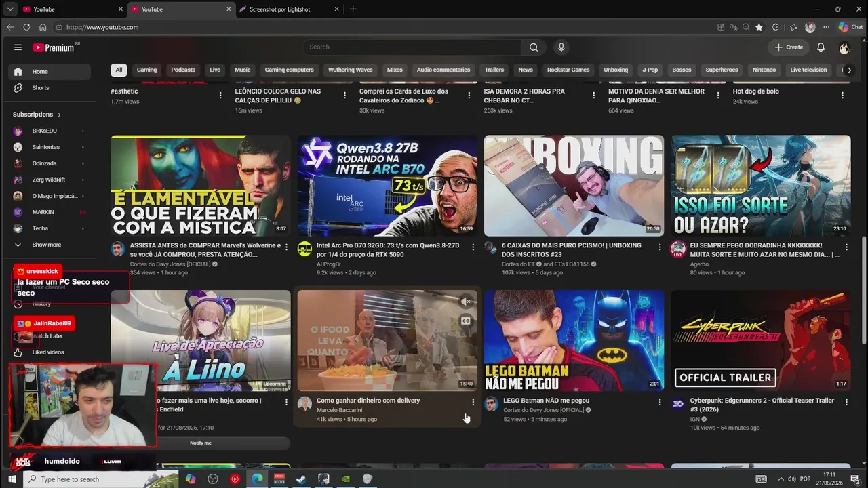Open the IGN channel avatar
Screen dimensions: 868x488
point(678,404)
